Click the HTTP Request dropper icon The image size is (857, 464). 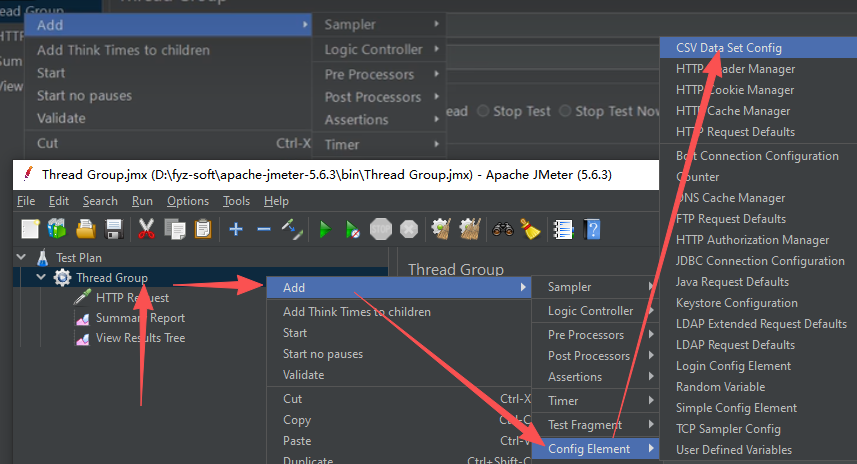click(82, 298)
